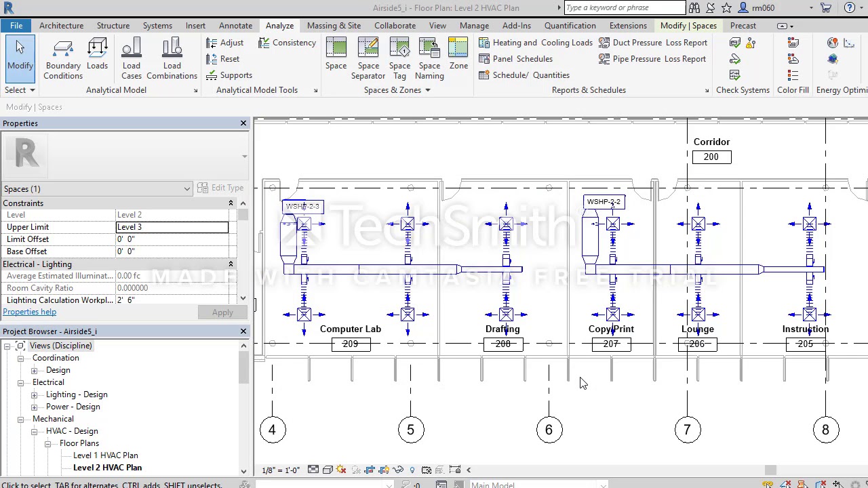The width and height of the screenshot is (868, 488).
Task: Expand the Spaces & Zones panel dropdown
Action: coord(397,90)
